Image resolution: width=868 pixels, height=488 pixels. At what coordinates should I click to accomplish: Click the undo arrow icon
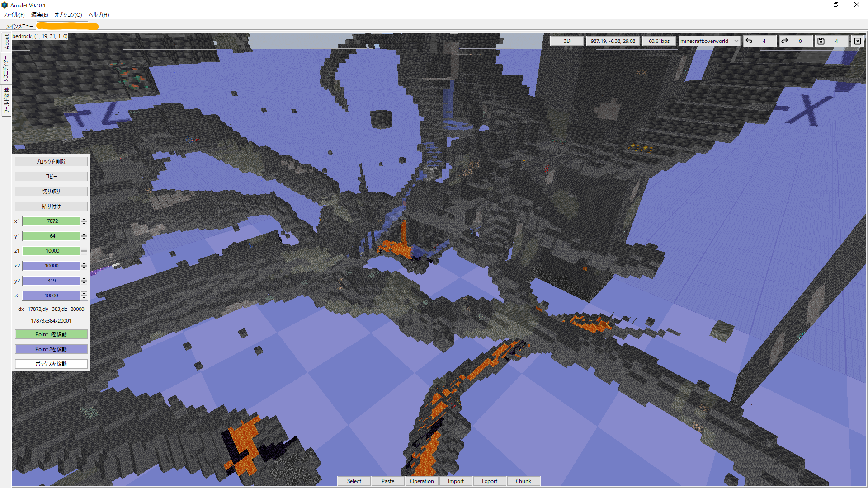(x=750, y=41)
